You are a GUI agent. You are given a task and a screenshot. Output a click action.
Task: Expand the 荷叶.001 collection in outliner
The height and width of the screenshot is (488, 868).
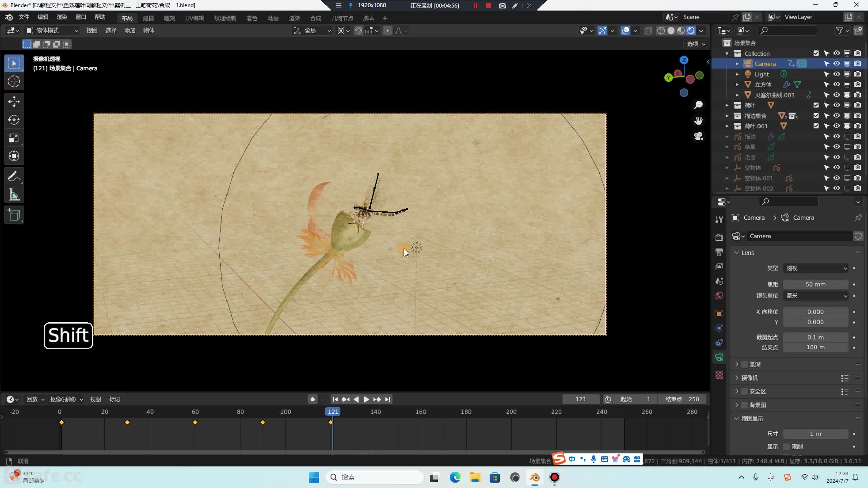pyautogui.click(x=727, y=126)
